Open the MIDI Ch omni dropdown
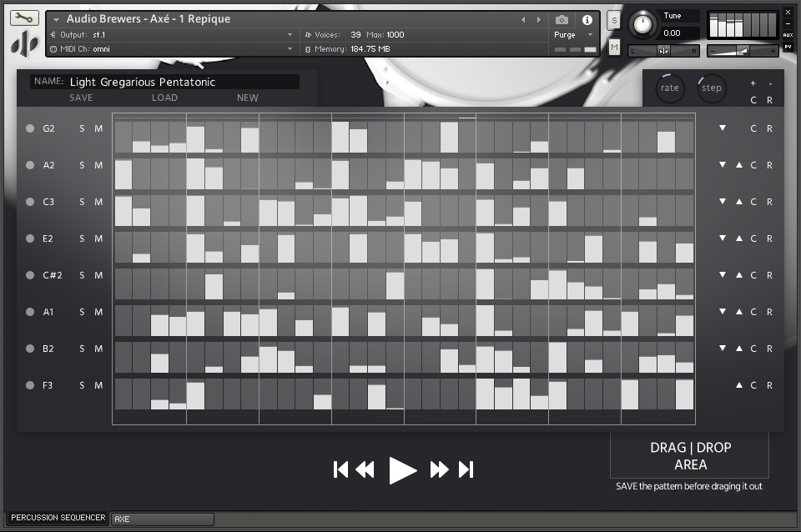 coord(290,49)
